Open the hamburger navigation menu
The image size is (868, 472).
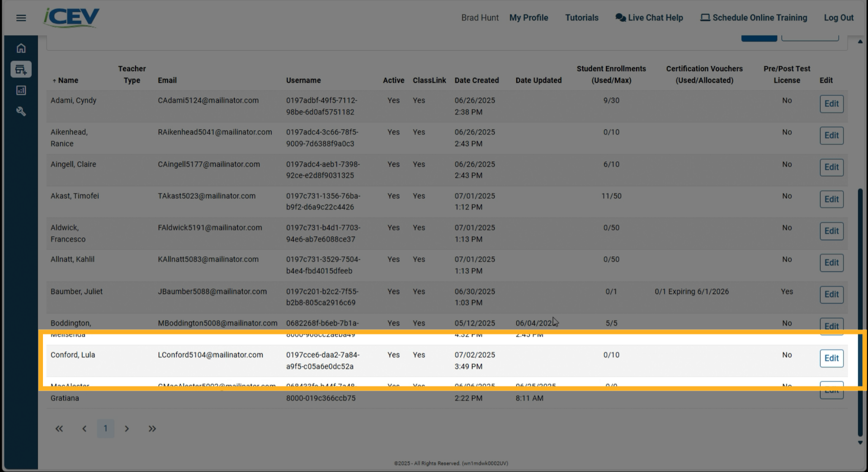pyautogui.click(x=21, y=18)
